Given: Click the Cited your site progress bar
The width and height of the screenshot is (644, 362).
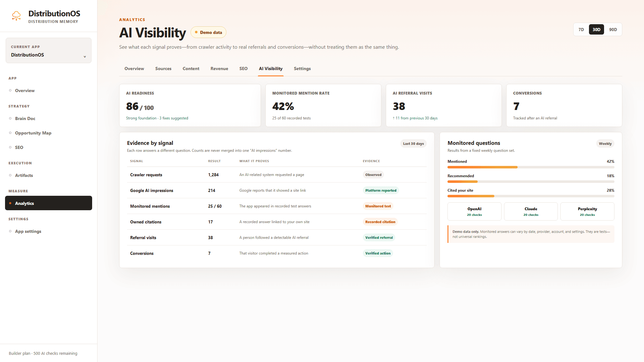Looking at the screenshot, I should pyautogui.click(x=531, y=196).
